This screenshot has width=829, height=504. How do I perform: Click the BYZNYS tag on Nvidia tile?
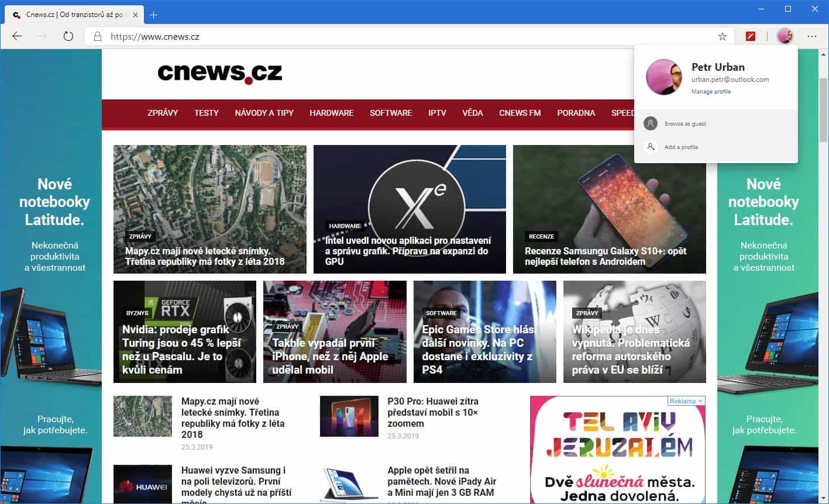coord(137,313)
